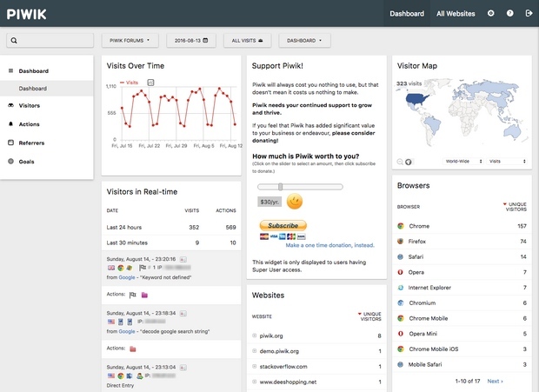The height and width of the screenshot is (392, 539).
Task: Click Google link in 23:20:16 visit
Action: click(127, 277)
